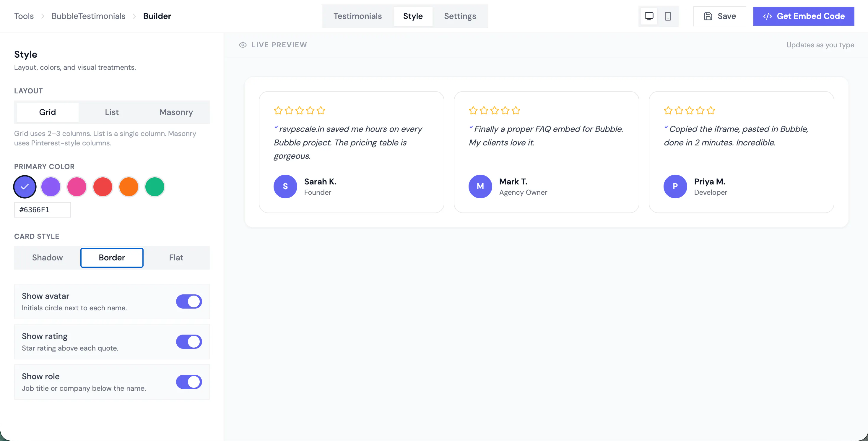Click the eye icon beside Live Preview
This screenshot has height=441, width=868.
pos(243,45)
